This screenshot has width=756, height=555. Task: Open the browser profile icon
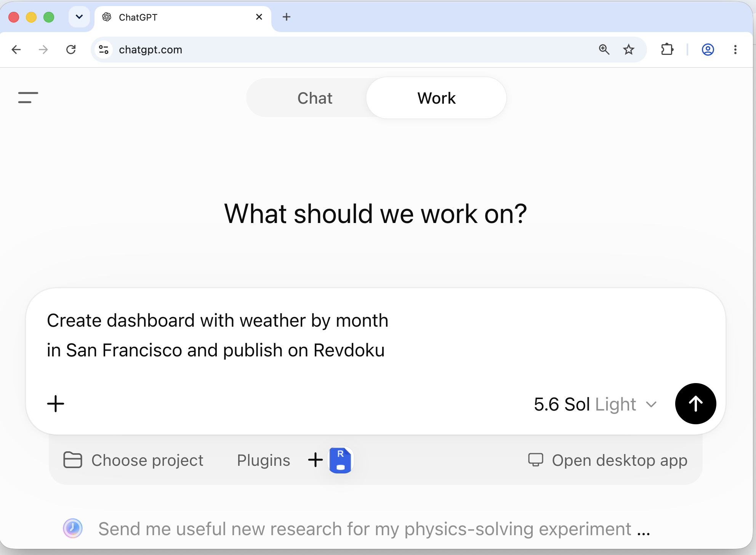pyautogui.click(x=708, y=50)
